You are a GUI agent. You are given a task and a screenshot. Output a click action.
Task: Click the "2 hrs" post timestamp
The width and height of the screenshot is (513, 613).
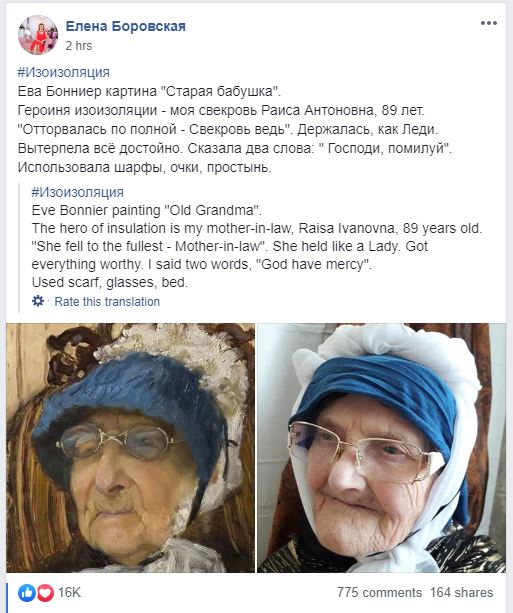coord(79,46)
